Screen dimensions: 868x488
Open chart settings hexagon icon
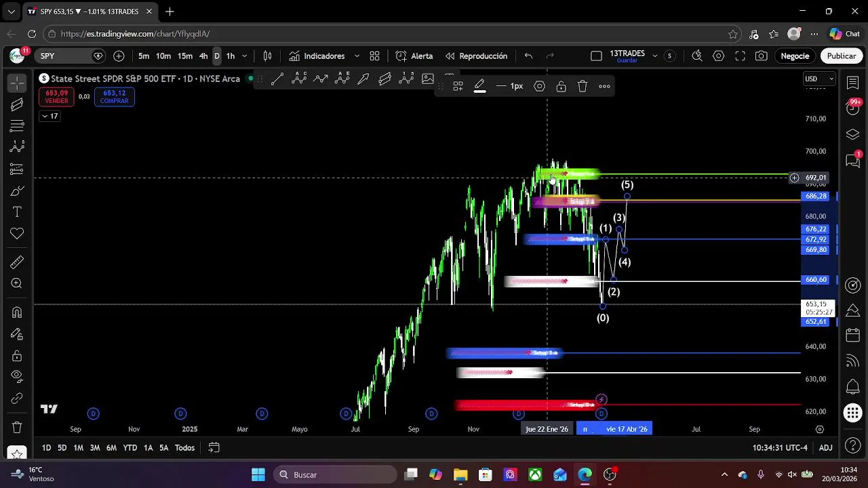(x=719, y=56)
